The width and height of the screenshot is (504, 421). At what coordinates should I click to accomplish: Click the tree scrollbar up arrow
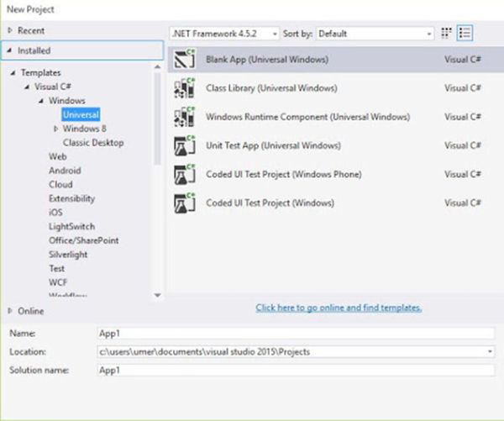(x=158, y=67)
